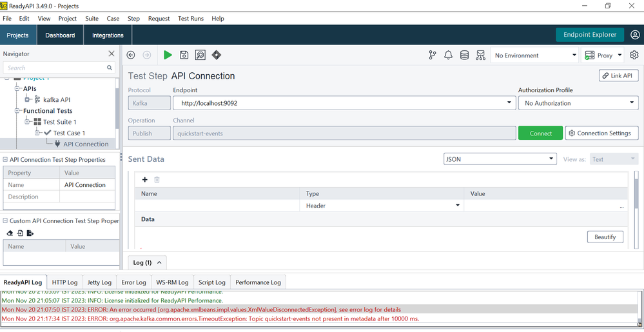
Task: Open the No Environment dropdown
Action: point(535,55)
